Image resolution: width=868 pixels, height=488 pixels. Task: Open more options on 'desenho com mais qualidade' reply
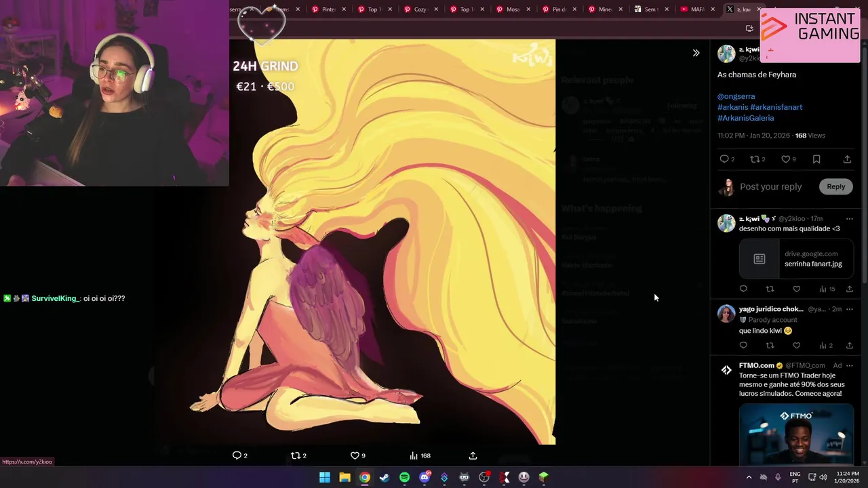tap(849, 219)
